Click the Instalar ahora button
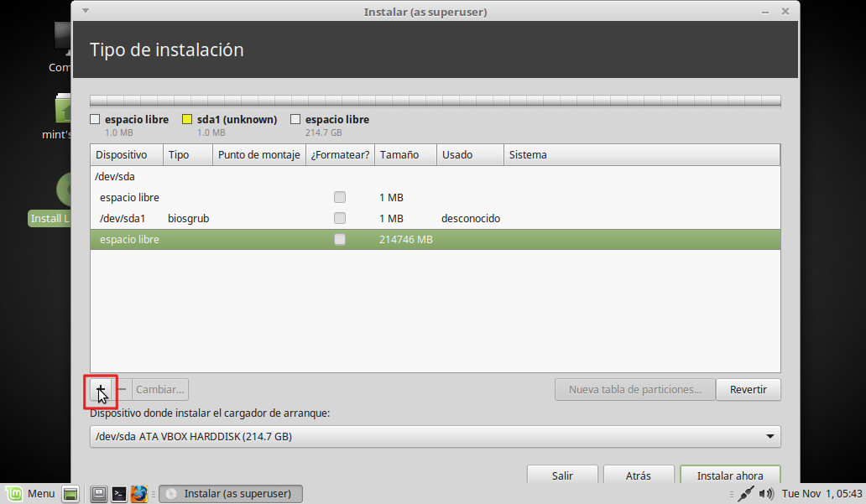 (x=729, y=475)
